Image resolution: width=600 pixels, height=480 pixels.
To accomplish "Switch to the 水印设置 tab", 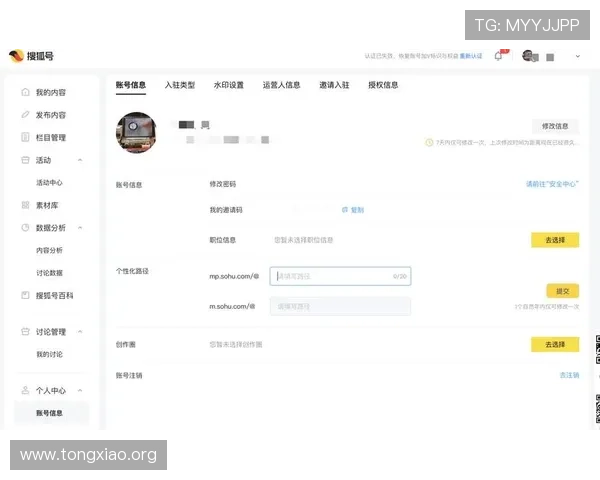I will point(229,85).
